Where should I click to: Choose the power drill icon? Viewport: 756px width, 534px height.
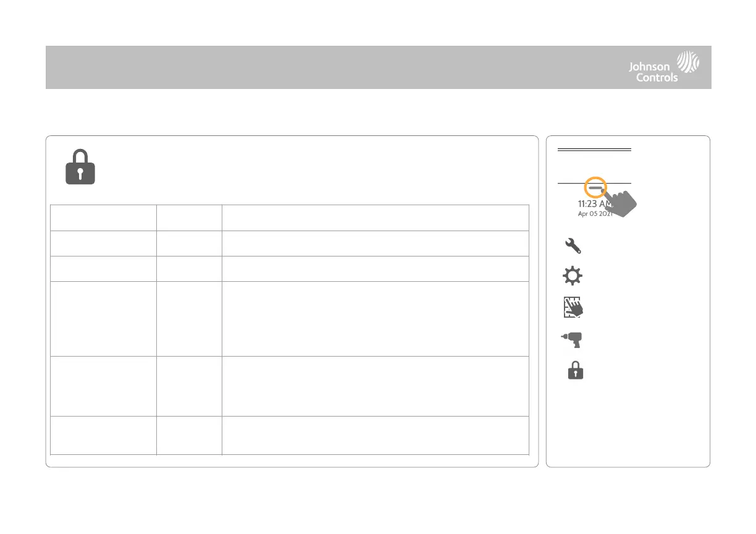click(573, 339)
